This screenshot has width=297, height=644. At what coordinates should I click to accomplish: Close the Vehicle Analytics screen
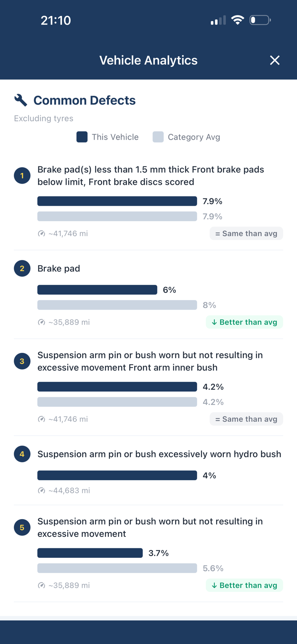[274, 61]
